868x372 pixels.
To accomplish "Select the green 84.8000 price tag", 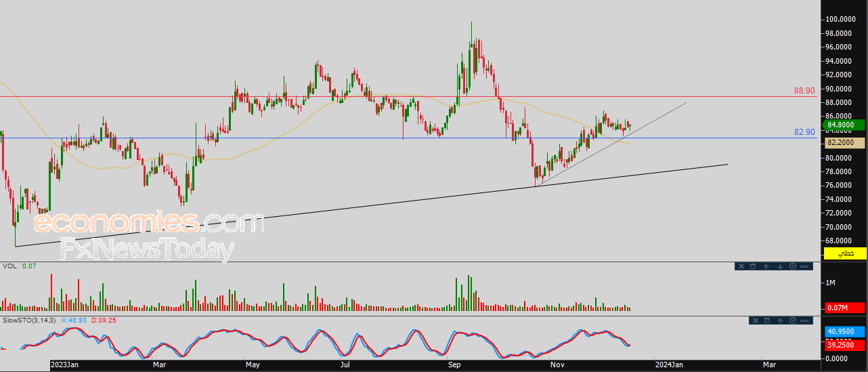I will tap(844, 125).
